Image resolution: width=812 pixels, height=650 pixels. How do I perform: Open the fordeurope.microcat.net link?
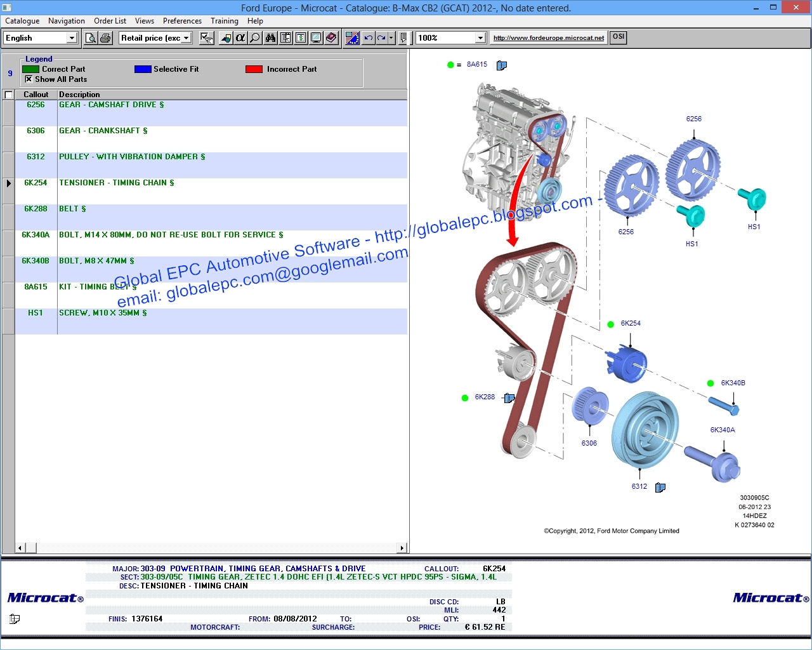click(549, 38)
